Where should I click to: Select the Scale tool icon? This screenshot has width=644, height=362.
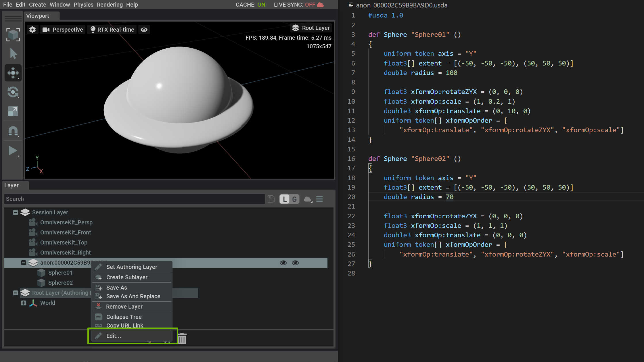[13, 111]
